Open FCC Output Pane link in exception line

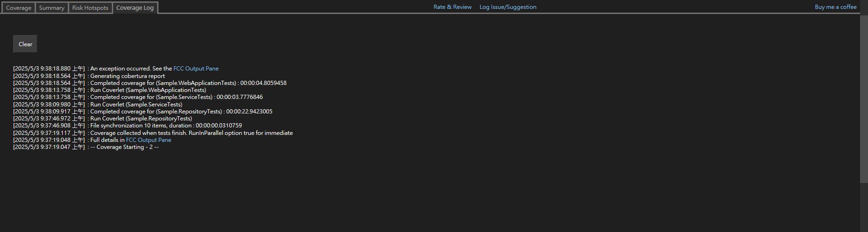[196, 69]
